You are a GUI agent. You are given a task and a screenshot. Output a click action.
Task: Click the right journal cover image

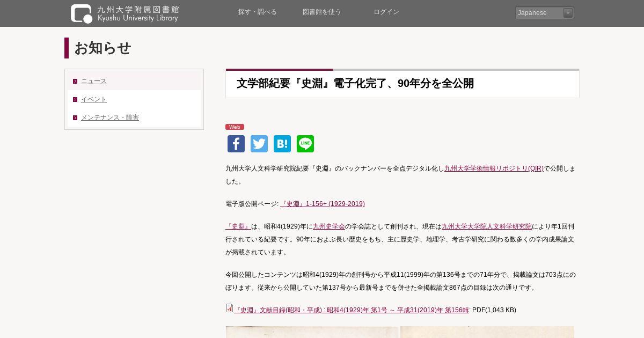487,332
